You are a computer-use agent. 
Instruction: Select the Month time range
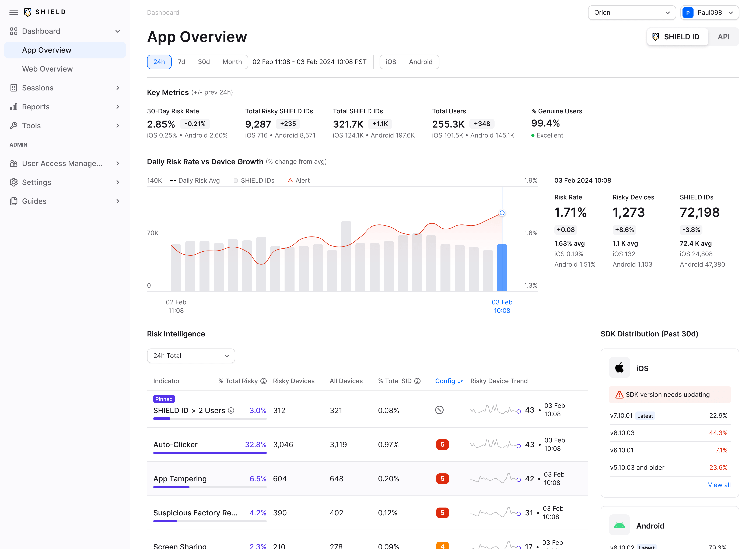tap(232, 62)
